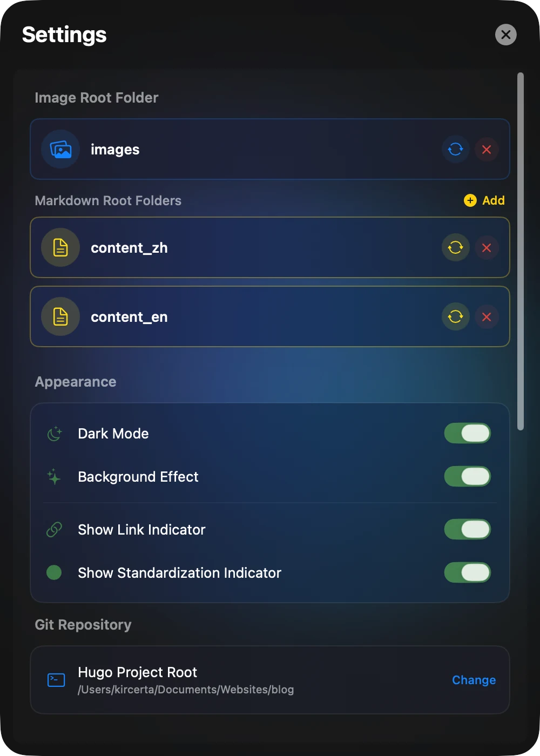Remove the images root folder
The height and width of the screenshot is (756, 540).
click(x=487, y=149)
